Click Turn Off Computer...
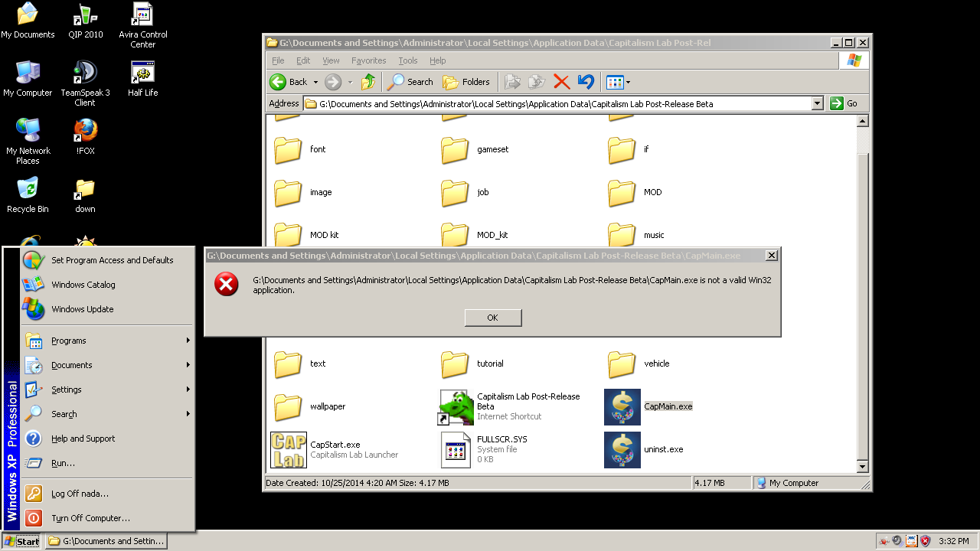 coord(106,518)
